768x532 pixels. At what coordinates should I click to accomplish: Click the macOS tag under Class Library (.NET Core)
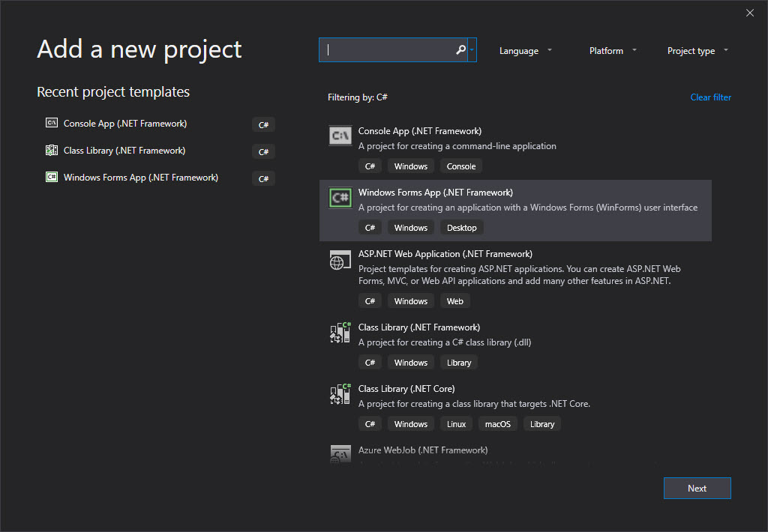[498, 424]
